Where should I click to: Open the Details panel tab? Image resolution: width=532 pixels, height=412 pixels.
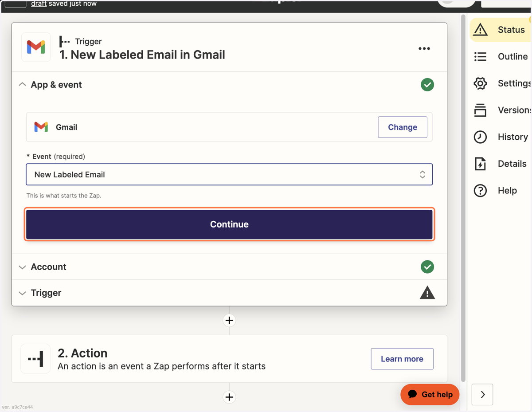click(501, 164)
